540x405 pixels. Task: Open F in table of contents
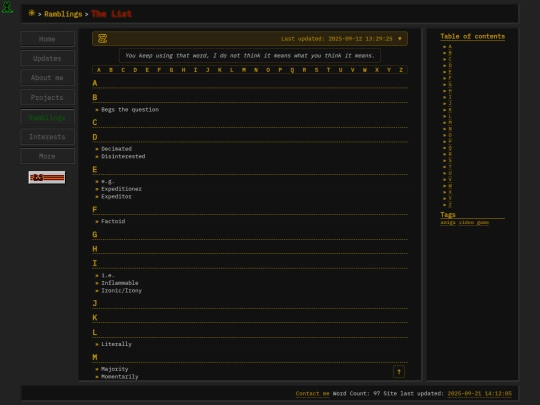pyautogui.click(x=450, y=78)
